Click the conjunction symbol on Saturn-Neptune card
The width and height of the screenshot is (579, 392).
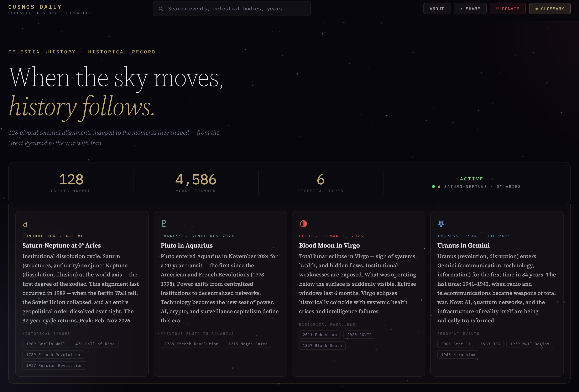25,224
